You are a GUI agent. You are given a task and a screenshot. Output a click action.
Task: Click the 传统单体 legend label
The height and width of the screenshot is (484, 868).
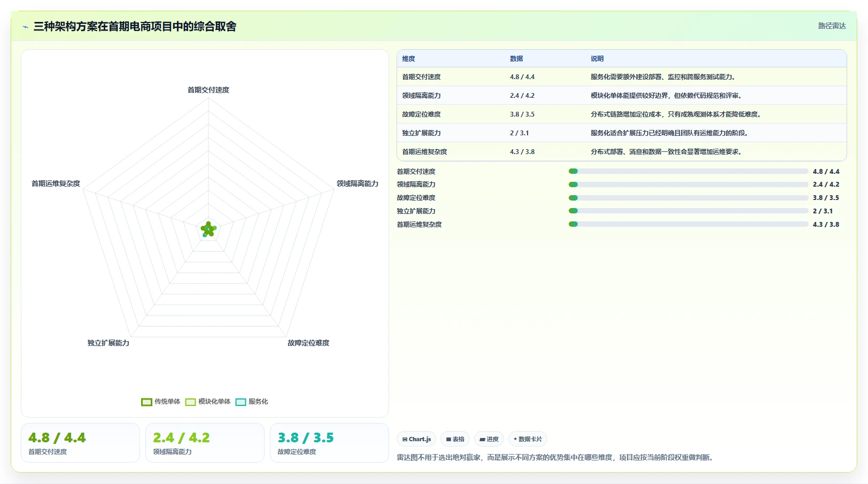167,402
